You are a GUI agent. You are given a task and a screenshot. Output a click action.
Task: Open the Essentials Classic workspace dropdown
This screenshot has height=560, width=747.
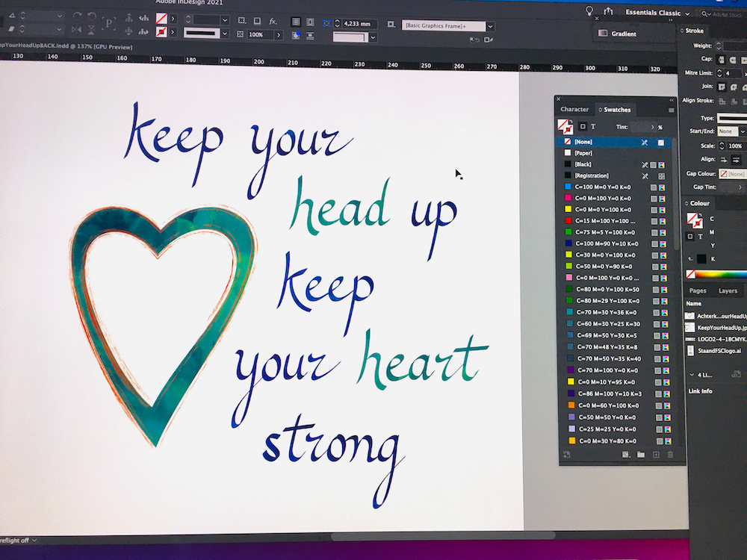(657, 13)
